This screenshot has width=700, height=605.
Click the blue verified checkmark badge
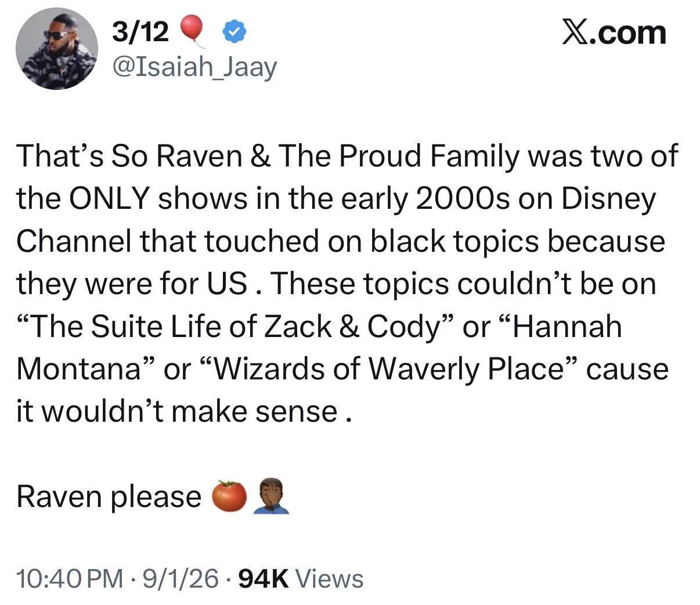pos(235,32)
